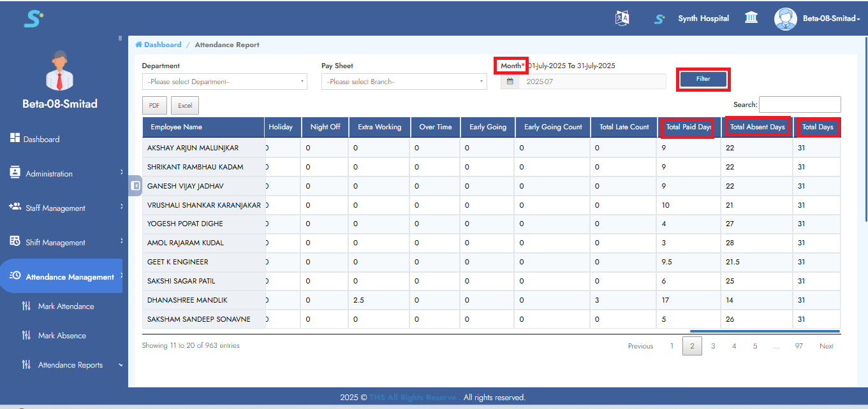Screen dimensions: 868x409
Task: Go to page 3 in pagination
Action: click(x=713, y=346)
